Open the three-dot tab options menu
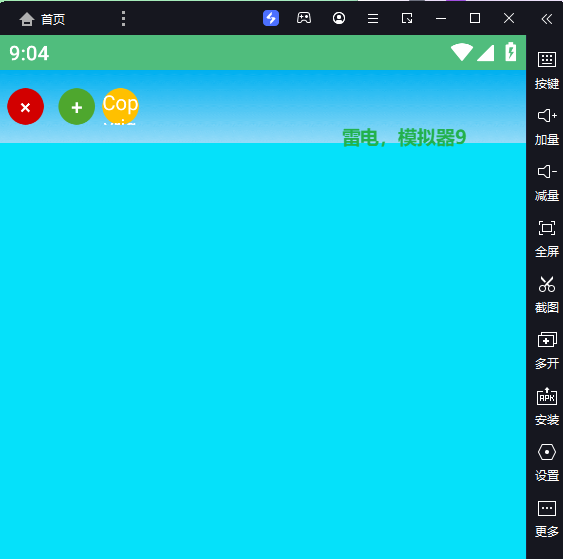 tap(123, 18)
